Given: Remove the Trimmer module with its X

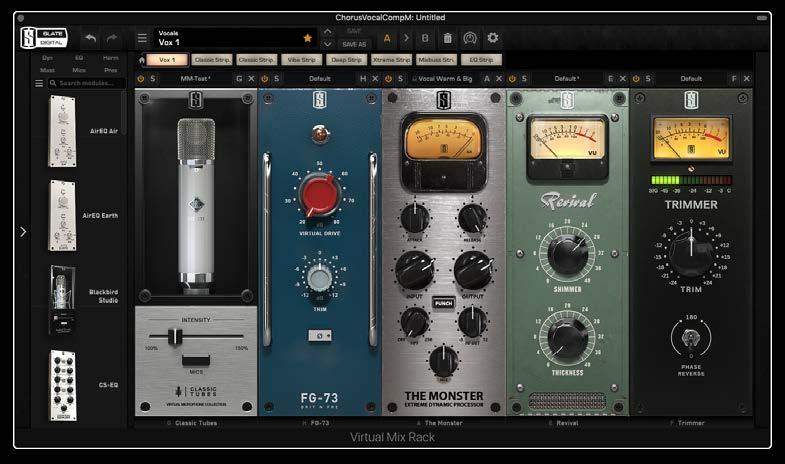Looking at the screenshot, I should (746, 79).
